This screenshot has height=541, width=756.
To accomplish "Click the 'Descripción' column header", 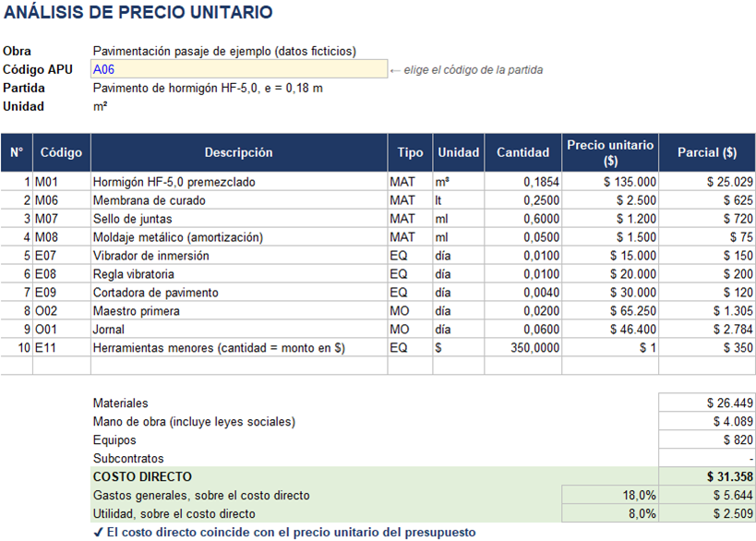I will tap(239, 152).
